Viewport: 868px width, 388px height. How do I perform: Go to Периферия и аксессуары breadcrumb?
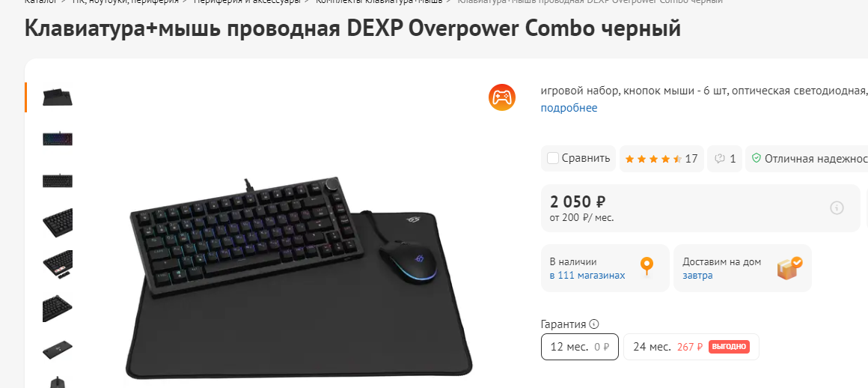(x=247, y=1)
